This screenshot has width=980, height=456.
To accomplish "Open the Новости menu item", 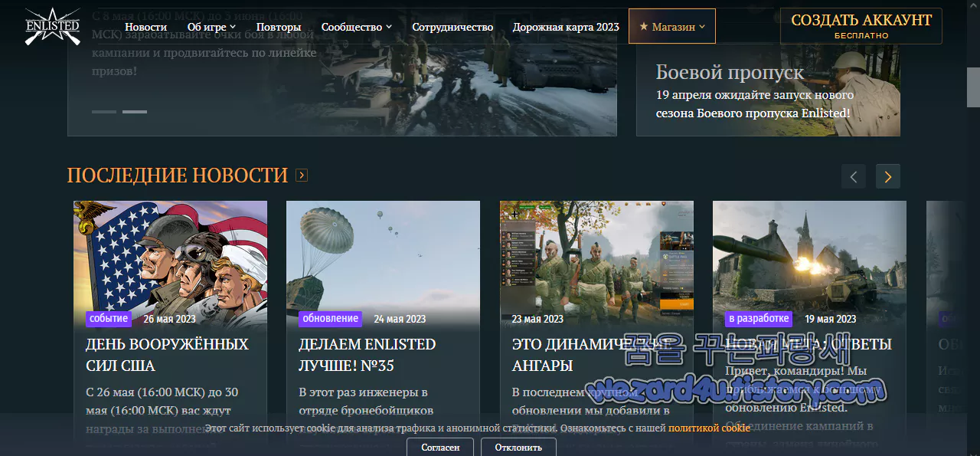I will [x=145, y=27].
